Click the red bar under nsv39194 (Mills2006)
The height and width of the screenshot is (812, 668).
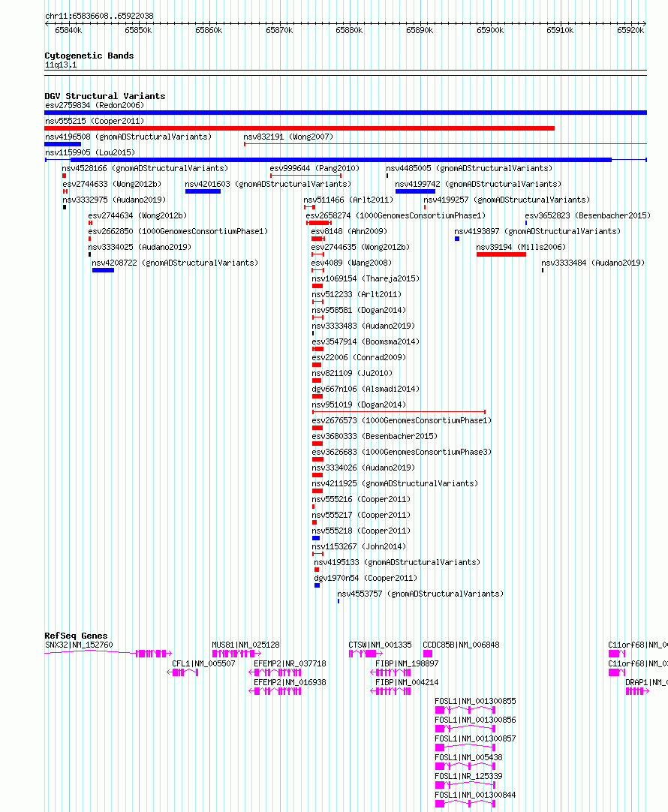[501, 254]
